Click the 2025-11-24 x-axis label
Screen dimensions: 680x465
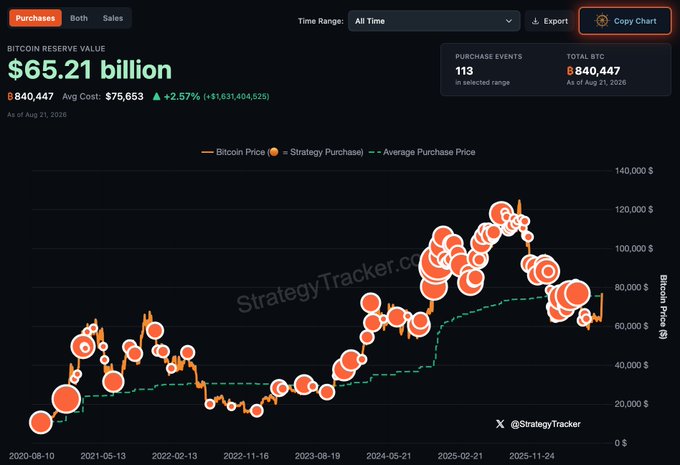pos(532,456)
